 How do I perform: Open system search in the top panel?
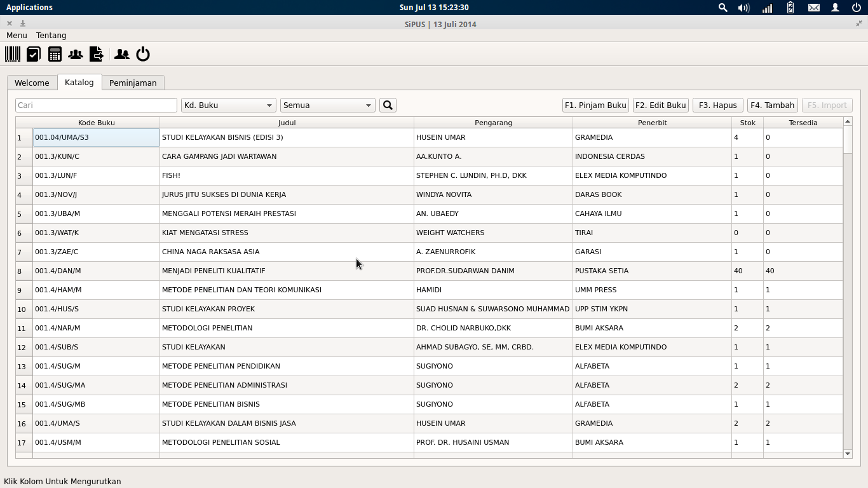click(x=722, y=8)
